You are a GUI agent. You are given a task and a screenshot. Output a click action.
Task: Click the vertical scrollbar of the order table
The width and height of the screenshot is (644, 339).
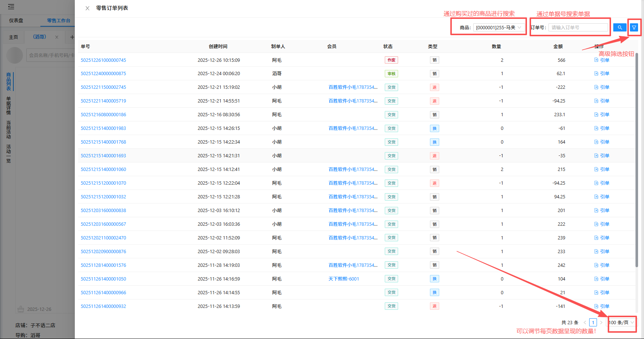click(x=637, y=159)
